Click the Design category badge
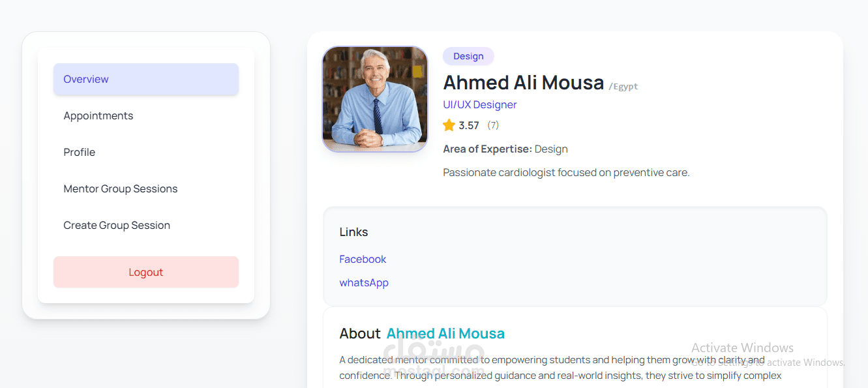This screenshot has height=388, width=868. pyautogui.click(x=468, y=57)
